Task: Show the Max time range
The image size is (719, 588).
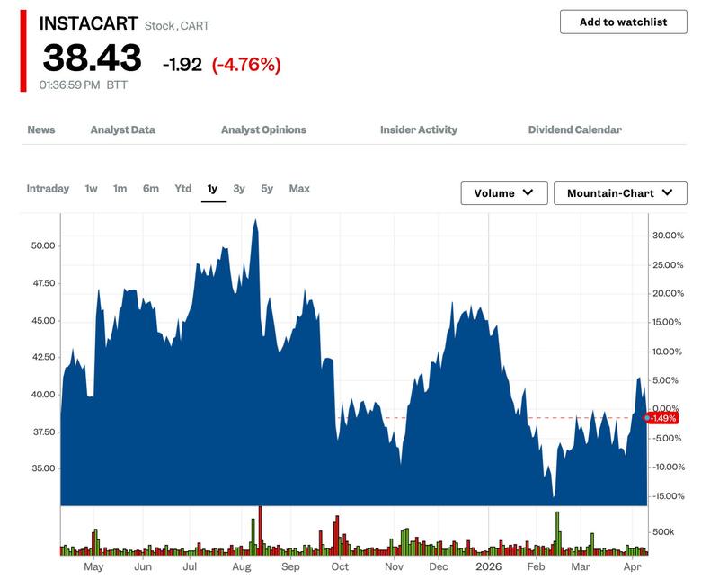Action: point(299,189)
